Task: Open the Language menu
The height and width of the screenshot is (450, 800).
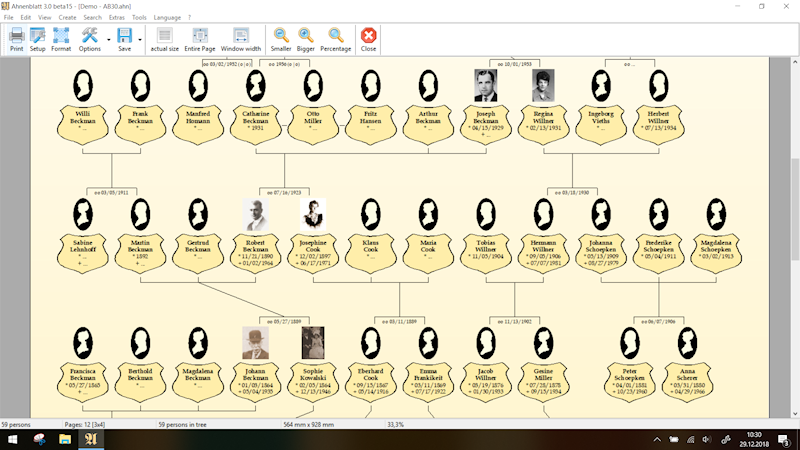Action: pyautogui.click(x=167, y=17)
